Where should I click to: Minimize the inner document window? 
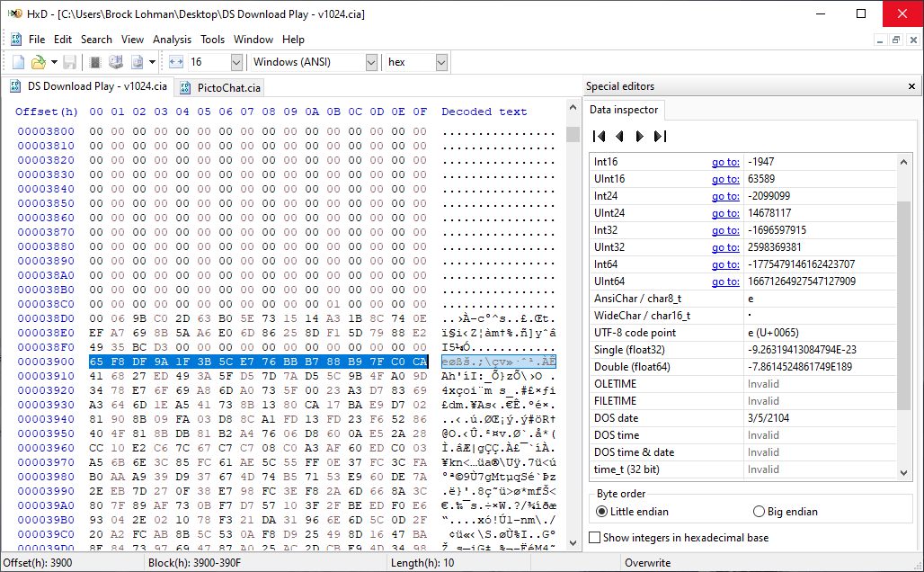point(880,40)
